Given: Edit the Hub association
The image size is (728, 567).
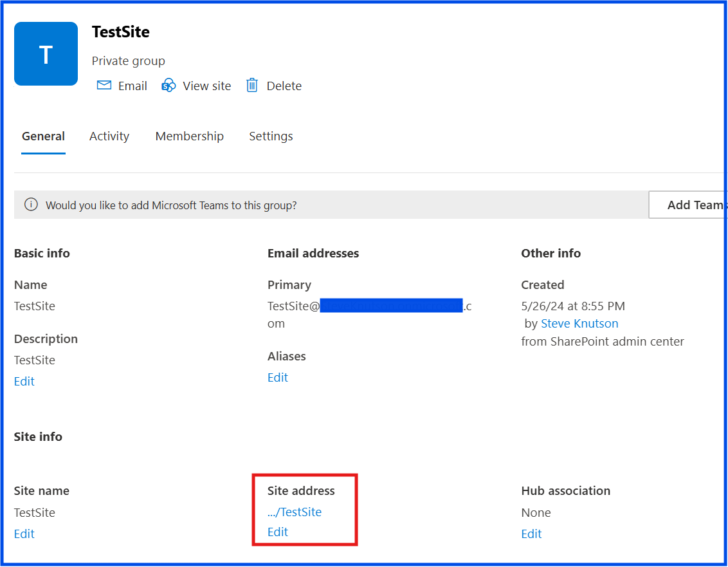Looking at the screenshot, I should coord(531,534).
